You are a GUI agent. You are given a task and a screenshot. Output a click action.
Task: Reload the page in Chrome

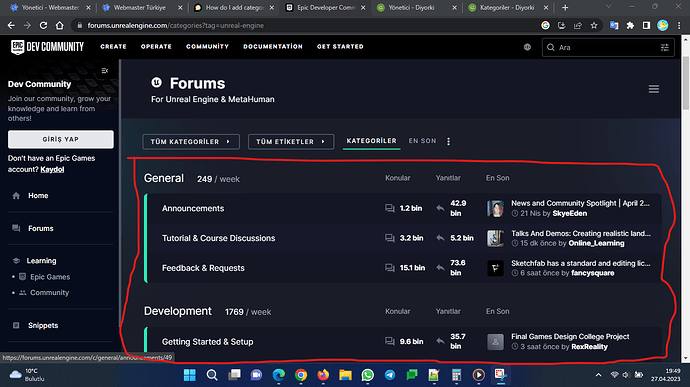pos(43,26)
